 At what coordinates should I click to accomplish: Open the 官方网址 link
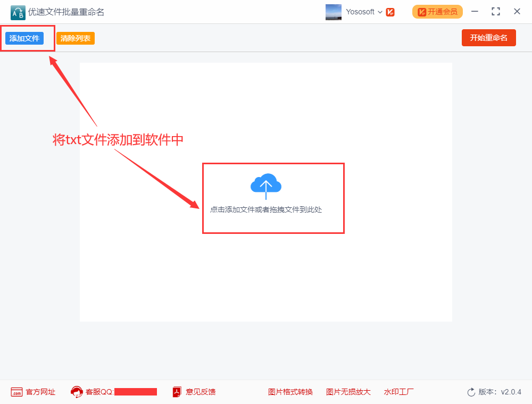40,392
